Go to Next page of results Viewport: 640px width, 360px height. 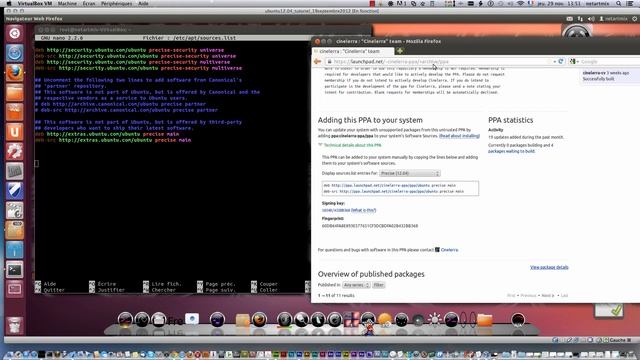(x=547, y=295)
